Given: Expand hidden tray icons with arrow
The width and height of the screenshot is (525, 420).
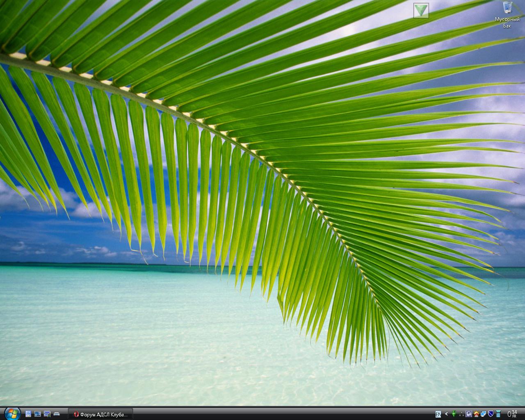Looking at the screenshot, I should [447, 414].
